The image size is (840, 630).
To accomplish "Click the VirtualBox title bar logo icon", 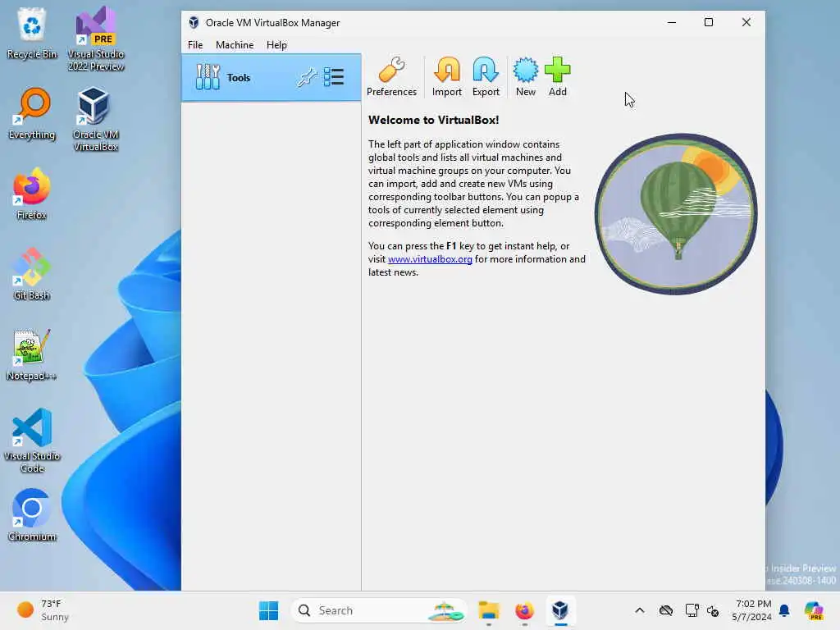I will coord(194,22).
